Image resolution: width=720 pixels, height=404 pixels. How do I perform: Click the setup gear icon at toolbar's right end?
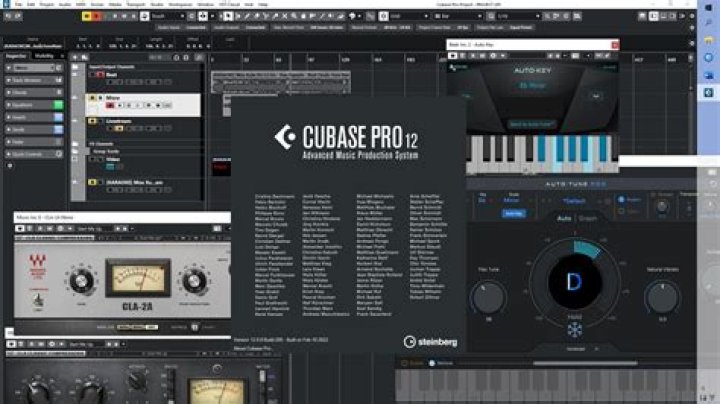coord(692,16)
